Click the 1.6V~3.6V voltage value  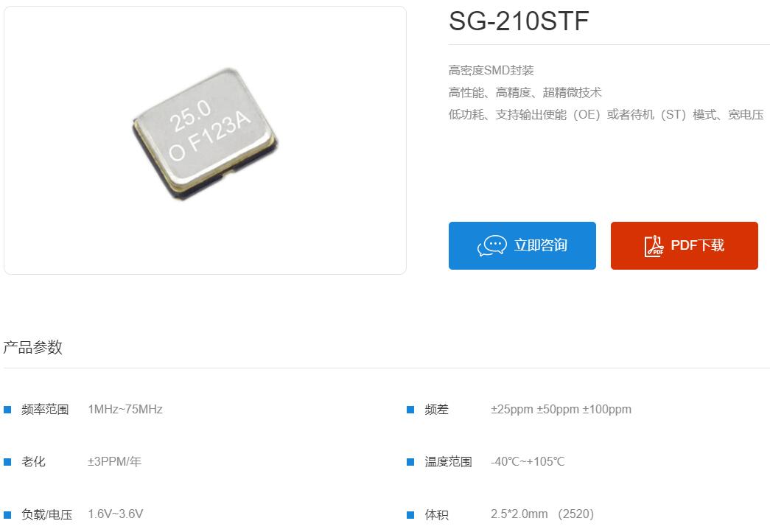(116, 514)
